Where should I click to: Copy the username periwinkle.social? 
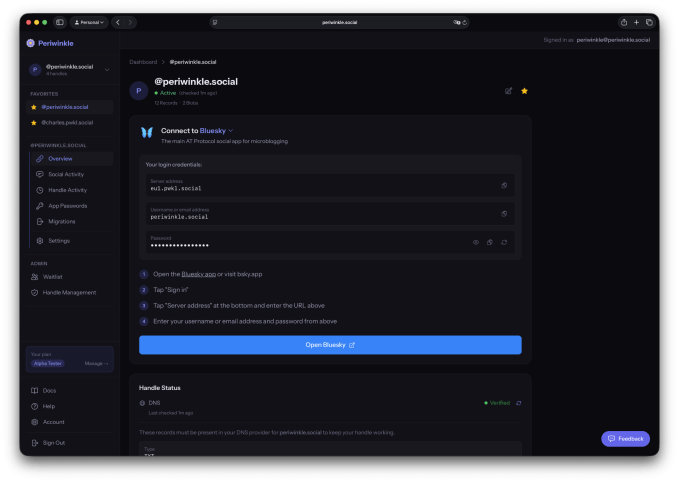504,213
